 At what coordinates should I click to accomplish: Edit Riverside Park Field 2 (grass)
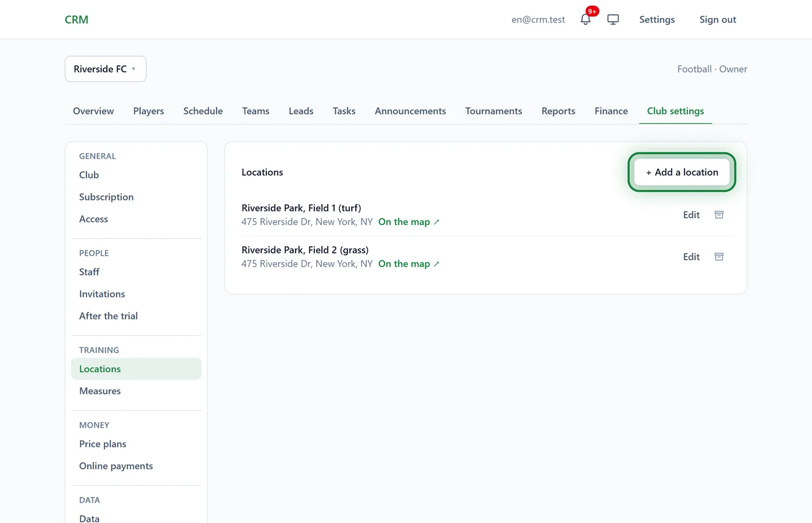(x=691, y=257)
